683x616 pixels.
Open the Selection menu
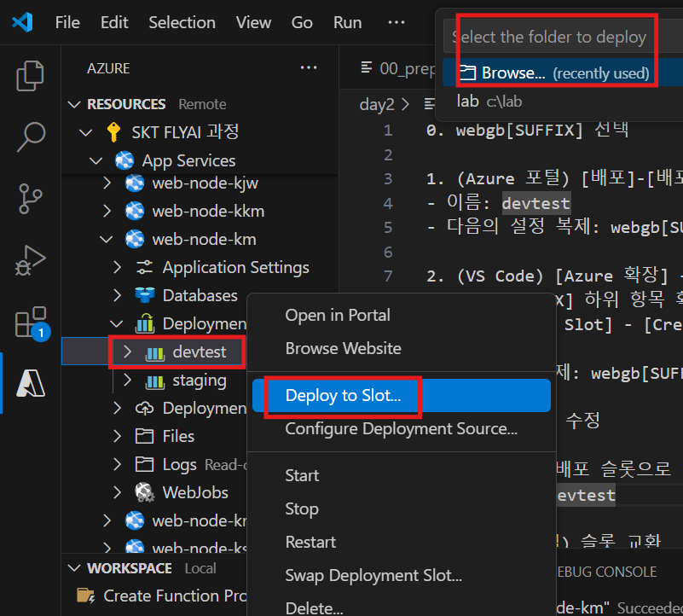pos(182,22)
